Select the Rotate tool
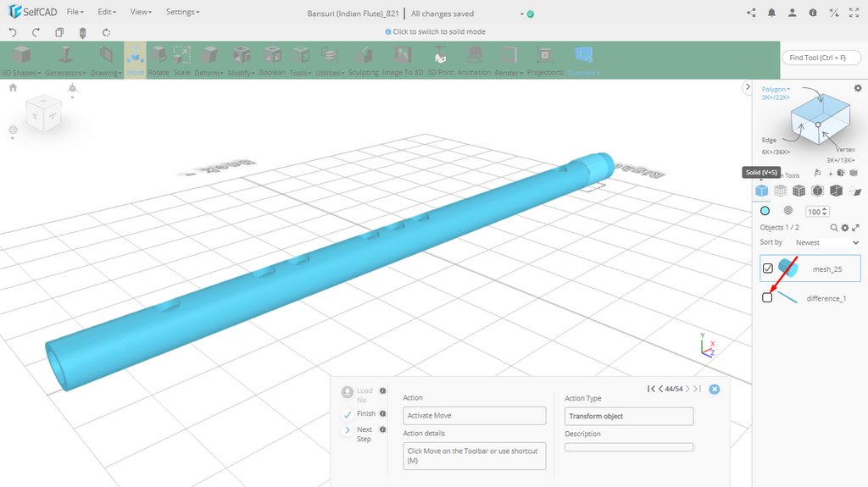868x487 pixels. (159, 59)
